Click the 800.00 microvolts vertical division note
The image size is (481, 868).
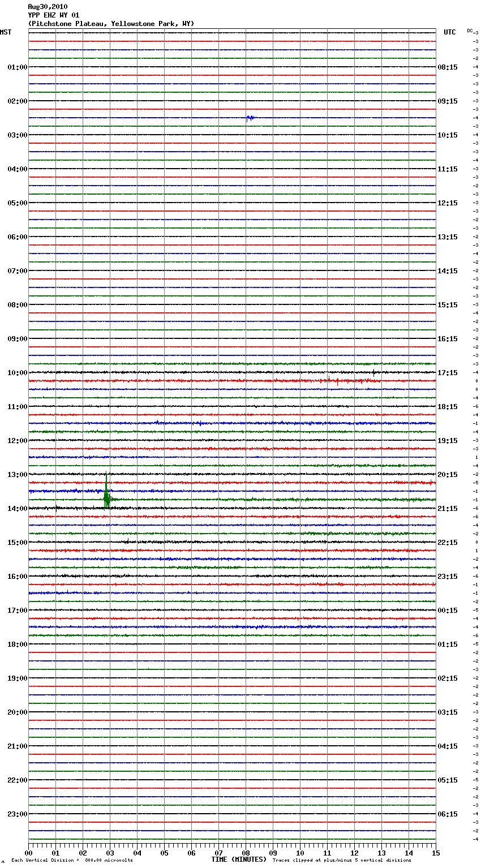point(72,861)
